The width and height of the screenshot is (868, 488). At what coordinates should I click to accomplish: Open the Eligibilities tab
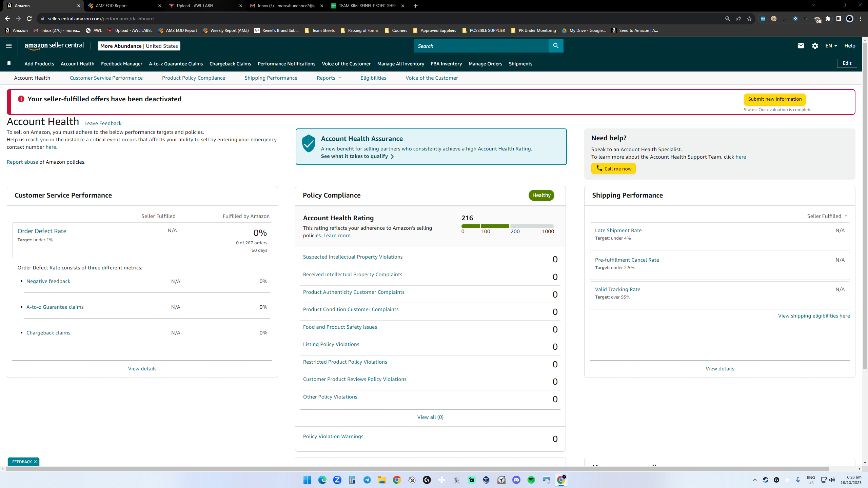tap(373, 78)
